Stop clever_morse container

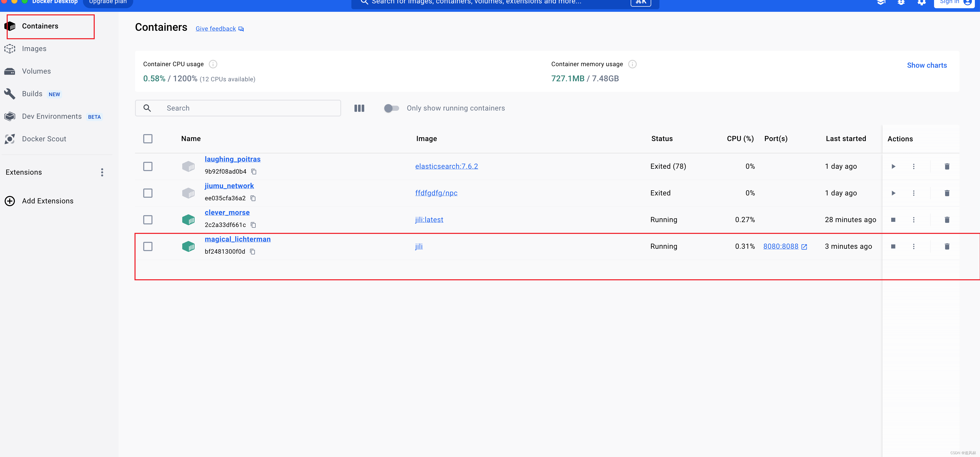(893, 220)
